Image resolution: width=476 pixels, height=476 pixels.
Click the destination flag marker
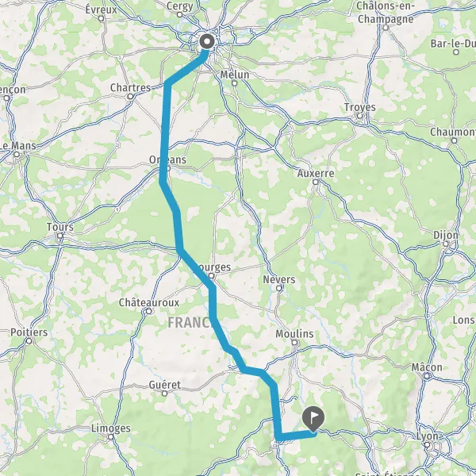pyautogui.click(x=313, y=419)
